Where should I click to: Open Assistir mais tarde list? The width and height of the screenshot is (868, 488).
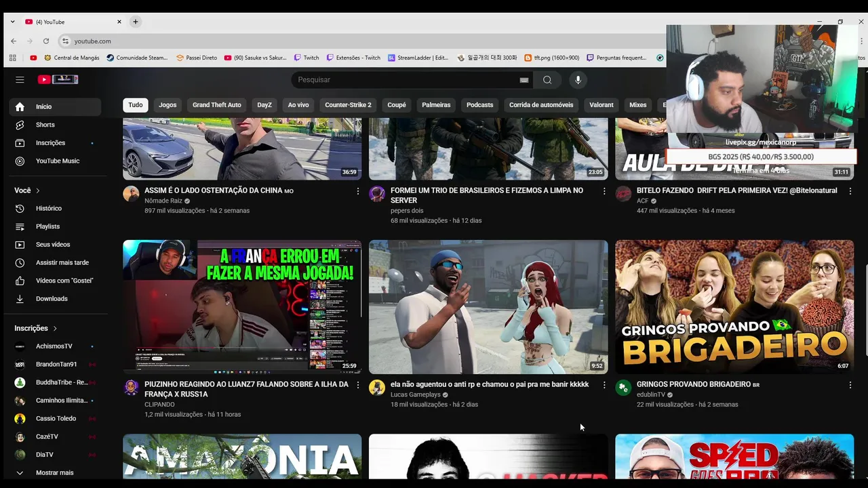55,262
